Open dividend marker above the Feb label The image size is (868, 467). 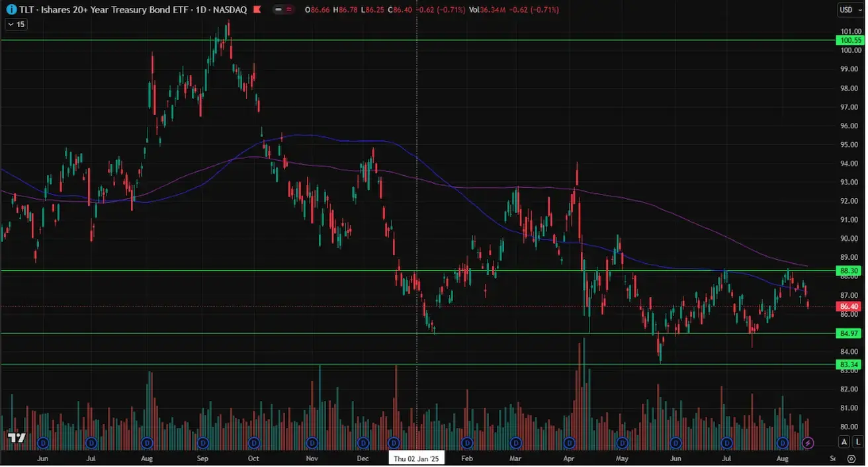click(x=467, y=442)
